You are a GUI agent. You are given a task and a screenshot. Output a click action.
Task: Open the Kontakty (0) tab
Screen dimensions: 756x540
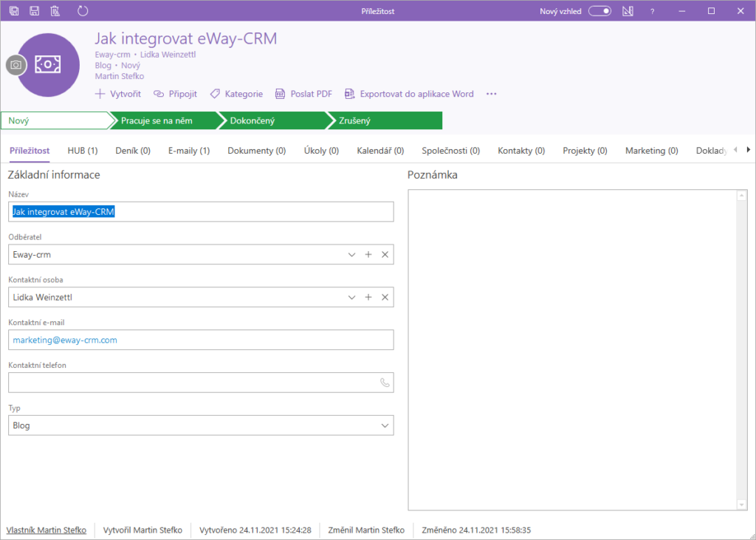click(x=521, y=151)
